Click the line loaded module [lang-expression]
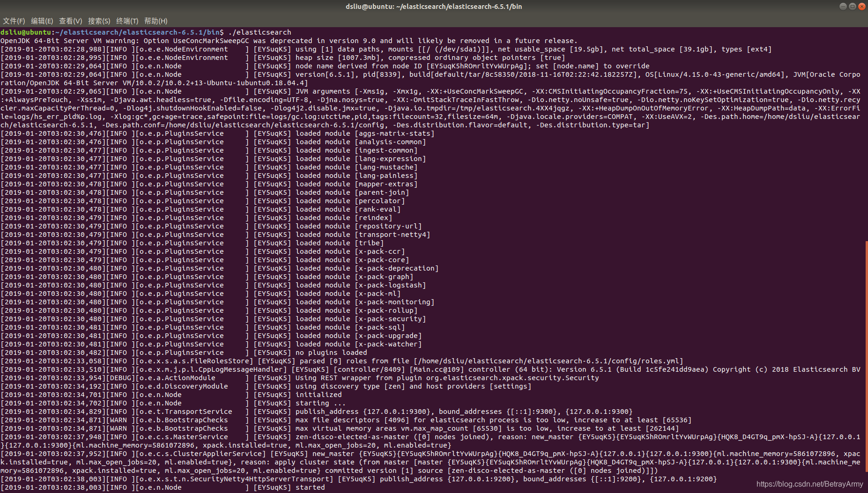Viewport: 868px width, 493px height. [214, 159]
